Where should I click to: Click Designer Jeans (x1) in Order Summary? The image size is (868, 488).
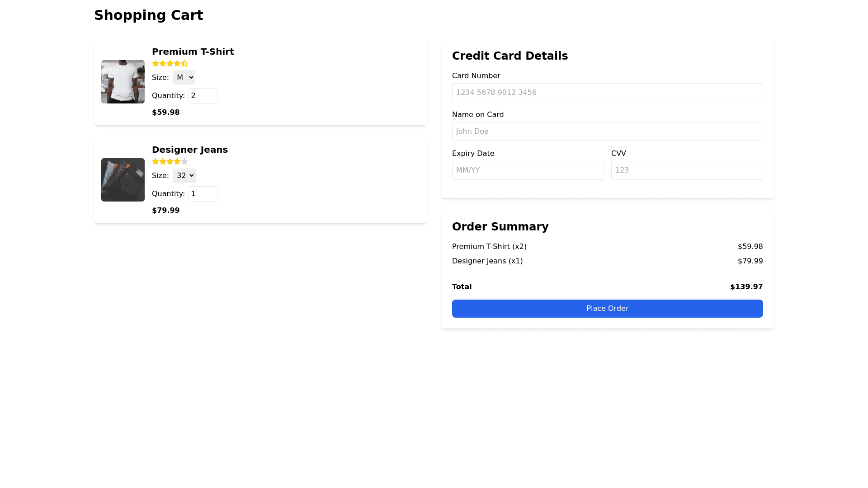(x=487, y=261)
